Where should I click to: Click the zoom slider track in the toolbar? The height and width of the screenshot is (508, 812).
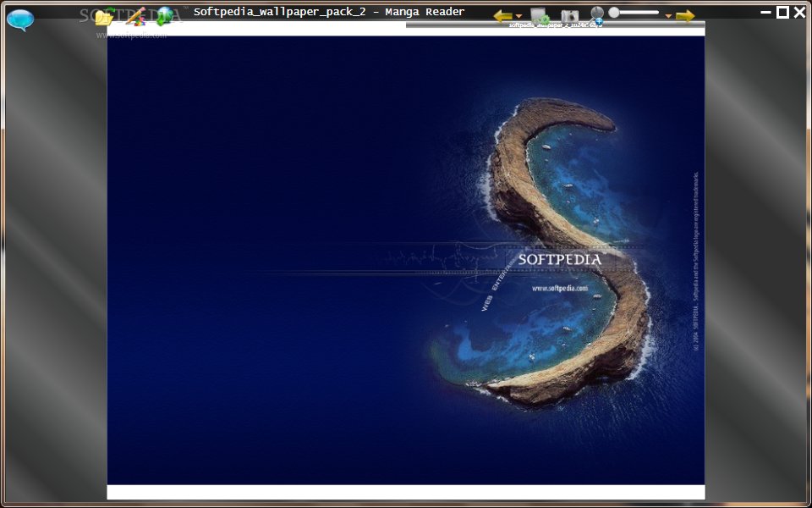pos(634,13)
